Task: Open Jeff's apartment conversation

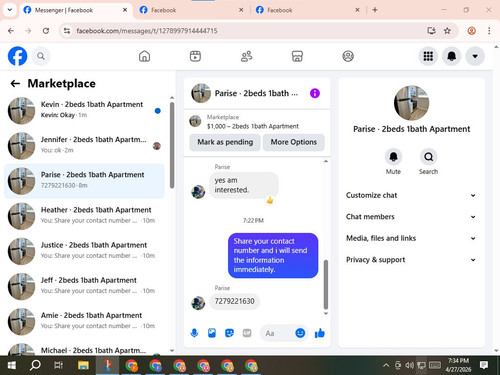Action: pyautogui.click(x=84, y=286)
